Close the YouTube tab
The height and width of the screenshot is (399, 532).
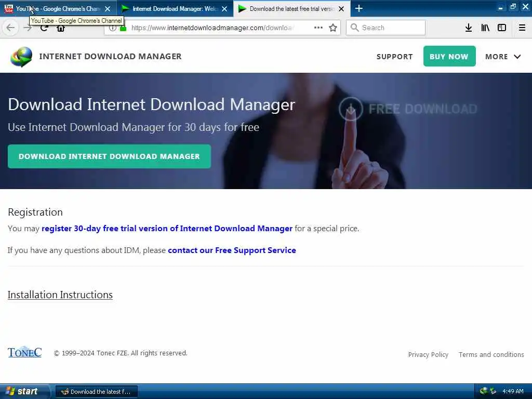click(108, 9)
